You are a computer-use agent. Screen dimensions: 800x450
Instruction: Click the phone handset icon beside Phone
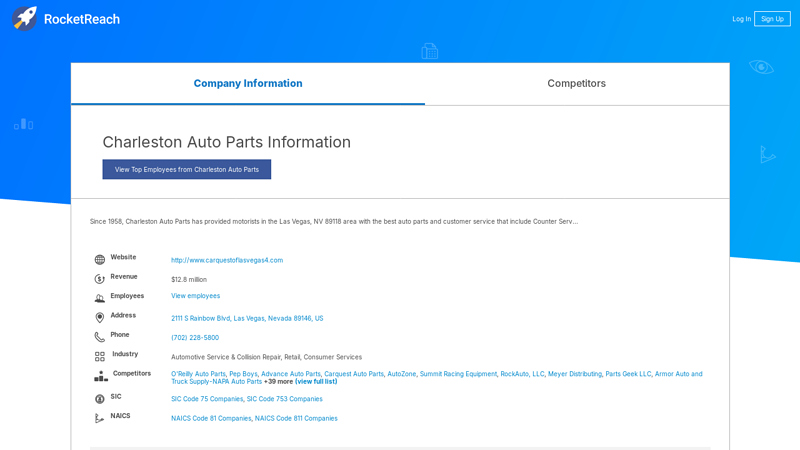tap(99, 337)
